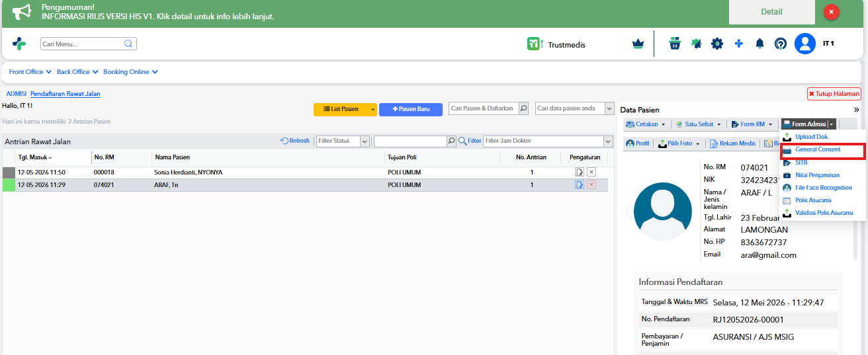This screenshot has width=868, height=355.
Task: Click the Refresh link in queue header
Action: tap(295, 141)
